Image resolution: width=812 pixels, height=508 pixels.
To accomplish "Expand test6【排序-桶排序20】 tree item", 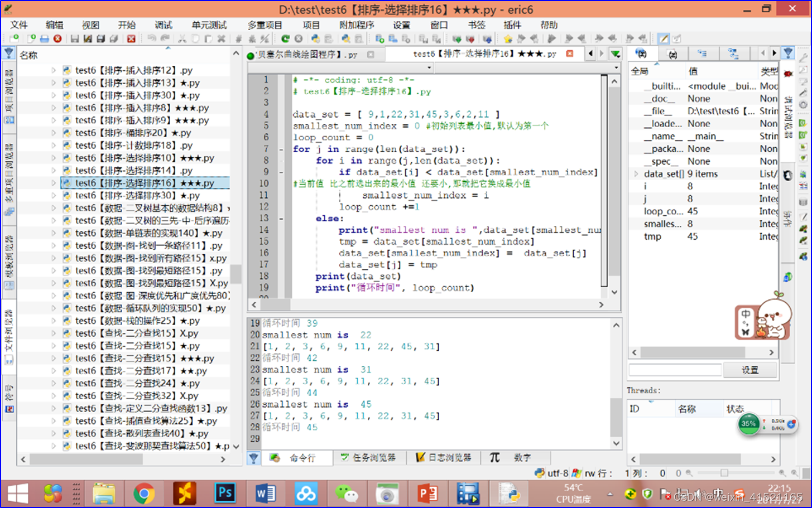I will coord(54,133).
